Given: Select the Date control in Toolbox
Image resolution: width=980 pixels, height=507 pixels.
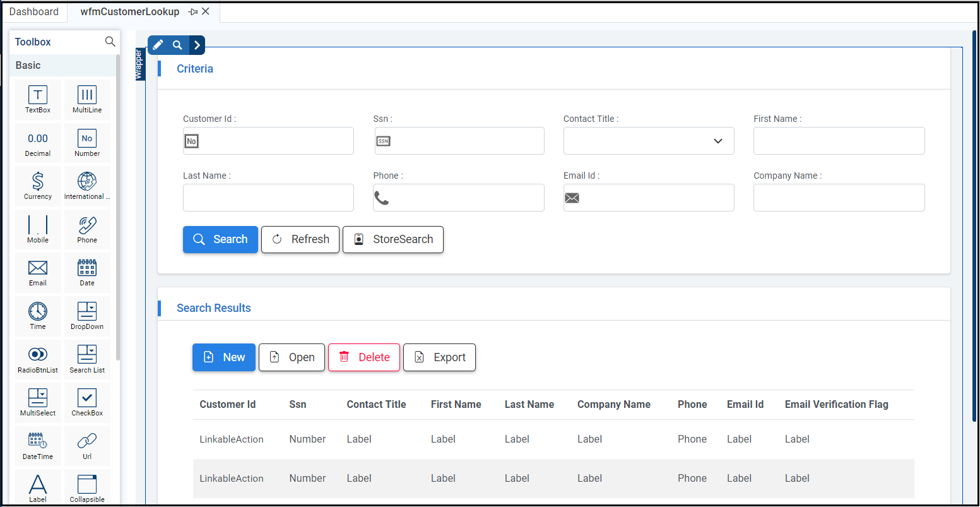Looking at the screenshot, I should pyautogui.click(x=87, y=272).
